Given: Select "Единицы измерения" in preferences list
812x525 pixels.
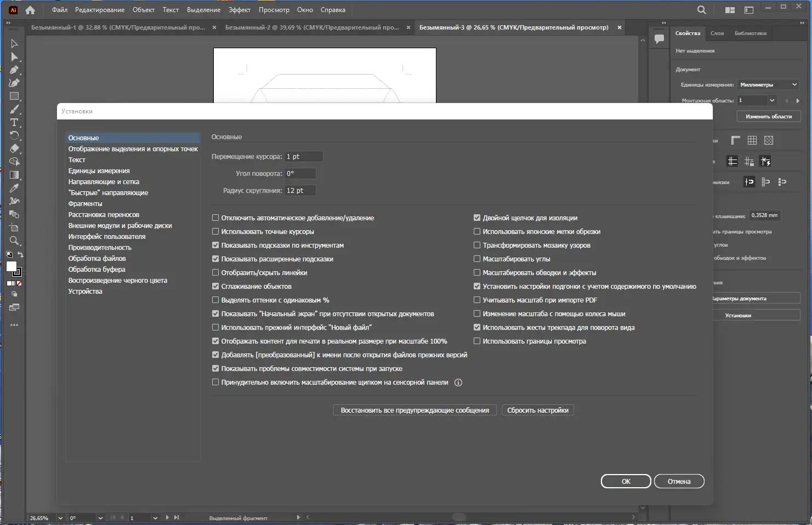Looking at the screenshot, I should point(99,171).
